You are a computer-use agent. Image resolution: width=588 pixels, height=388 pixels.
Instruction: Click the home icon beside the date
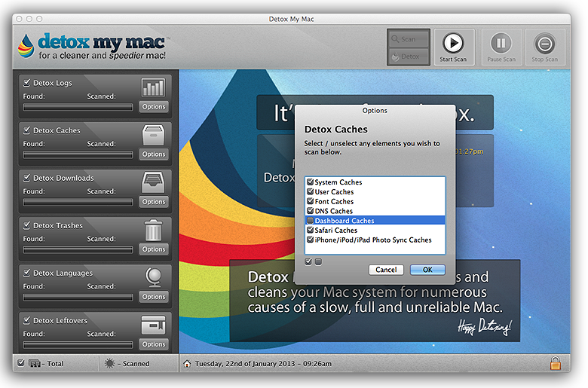187,363
